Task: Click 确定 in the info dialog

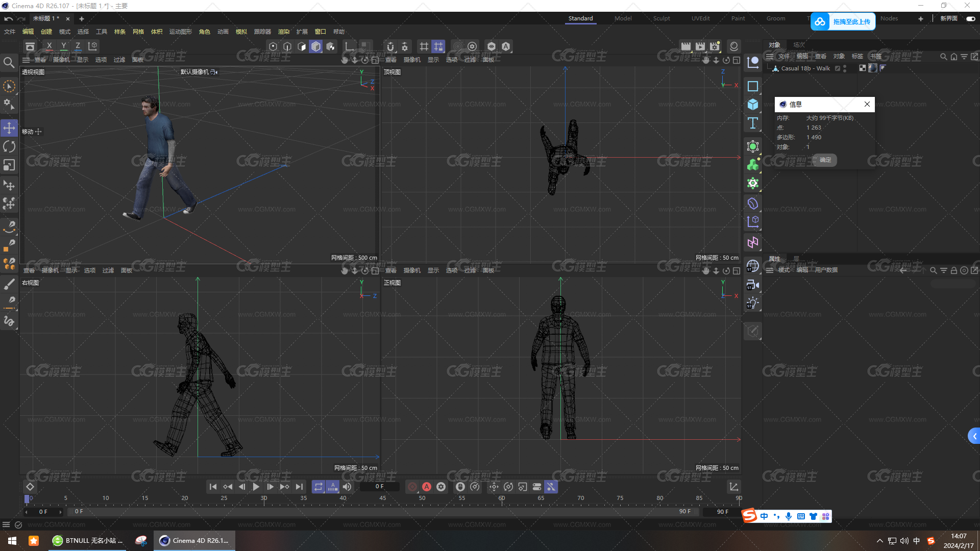Action: 825,160
